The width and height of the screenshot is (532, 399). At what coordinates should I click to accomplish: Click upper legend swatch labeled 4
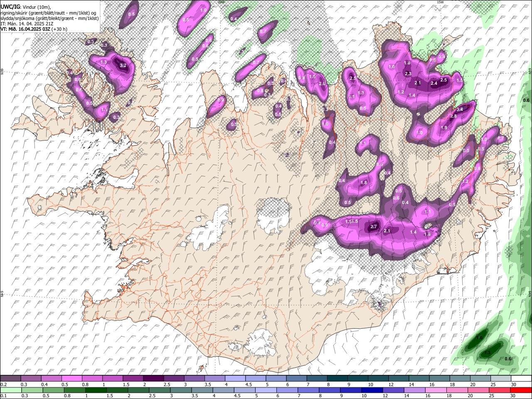[235, 378]
